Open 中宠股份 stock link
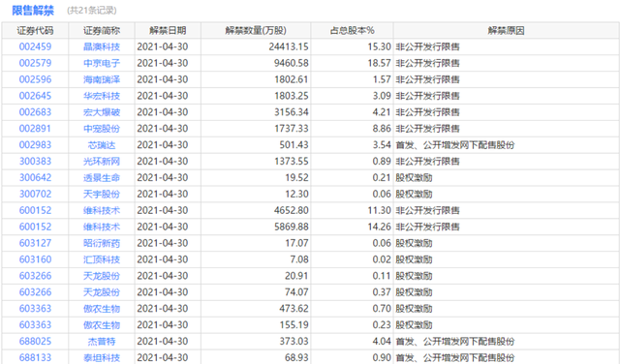 (x=102, y=129)
